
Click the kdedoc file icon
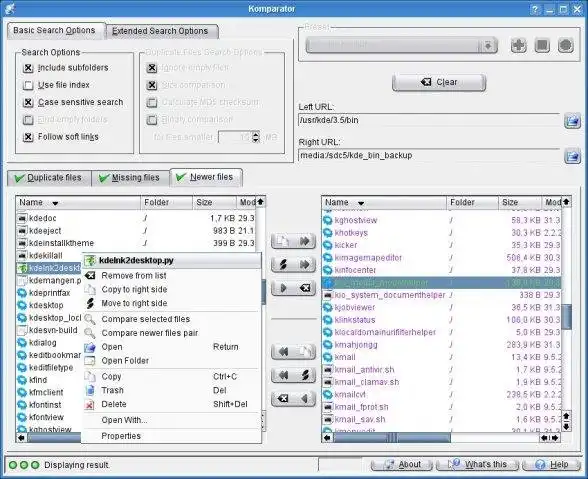point(22,218)
